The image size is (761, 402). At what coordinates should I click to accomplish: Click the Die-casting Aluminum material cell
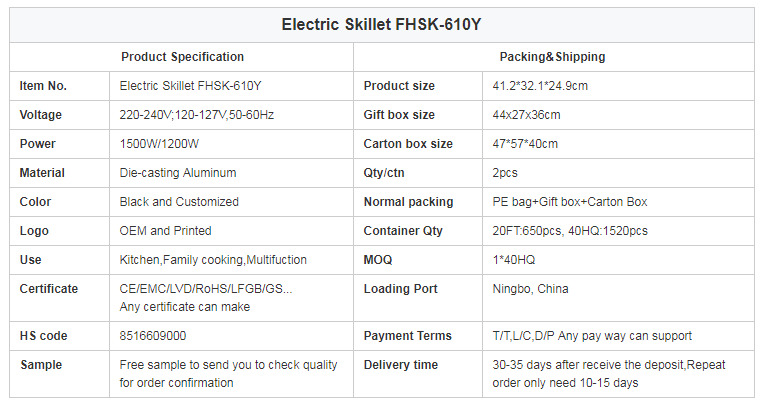(x=178, y=173)
